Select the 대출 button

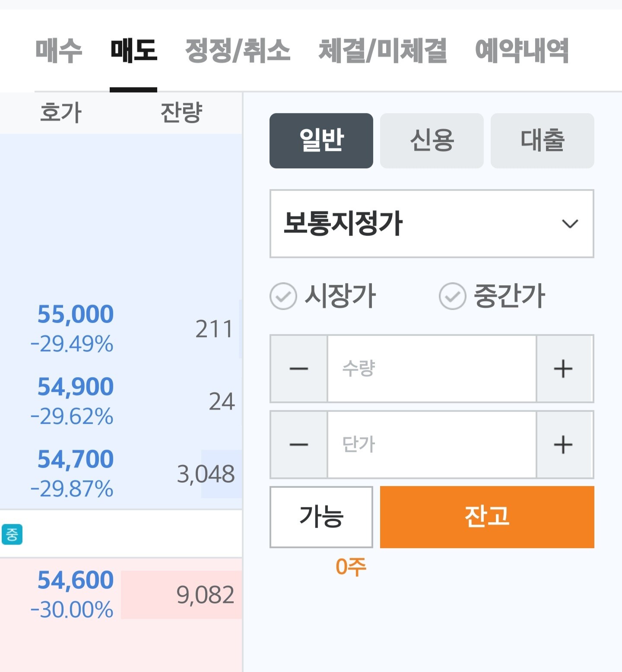click(543, 141)
